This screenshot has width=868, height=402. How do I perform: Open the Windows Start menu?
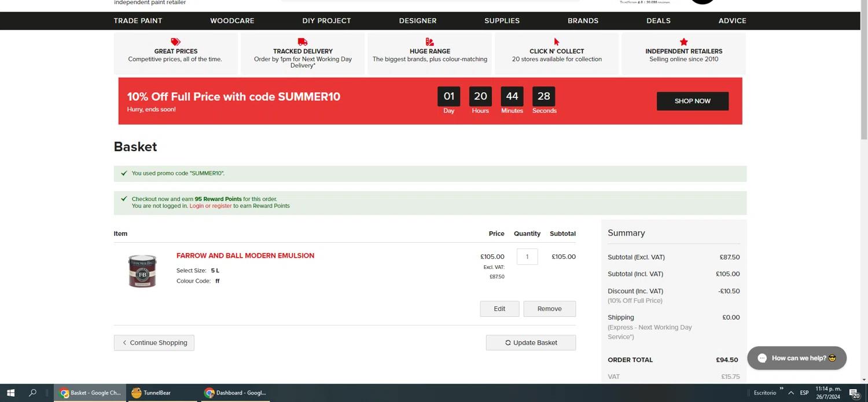coord(10,393)
